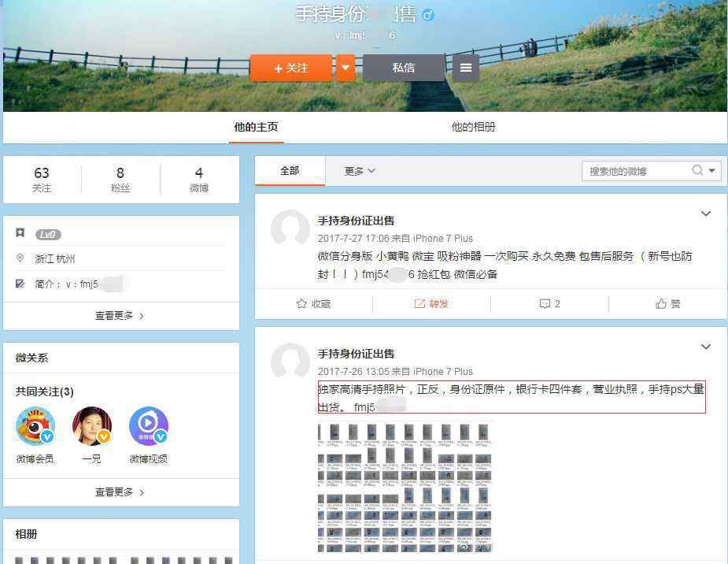Open the dropdown arrow beside 关注
The image size is (728, 564).
point(345,69)
